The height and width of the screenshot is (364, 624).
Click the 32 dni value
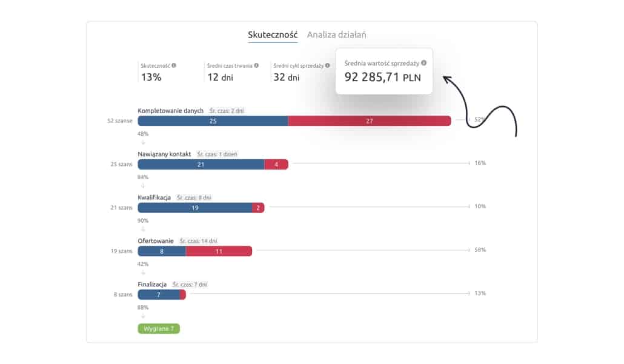pos(286,77)
